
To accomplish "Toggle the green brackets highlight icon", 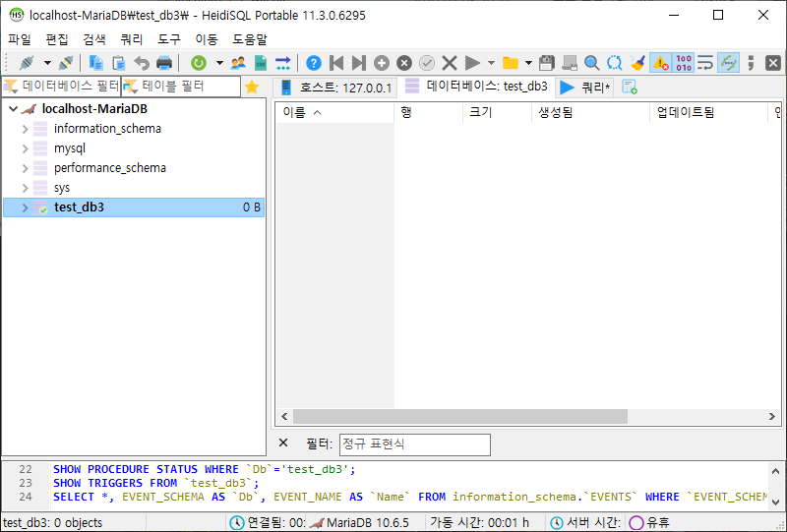I will (728, 63).
